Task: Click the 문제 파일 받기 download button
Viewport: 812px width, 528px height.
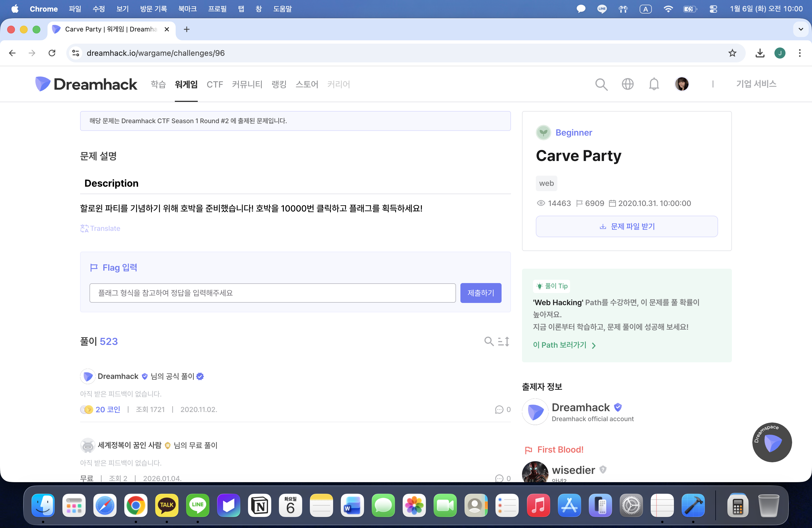Action: click(x=626, y=226)
